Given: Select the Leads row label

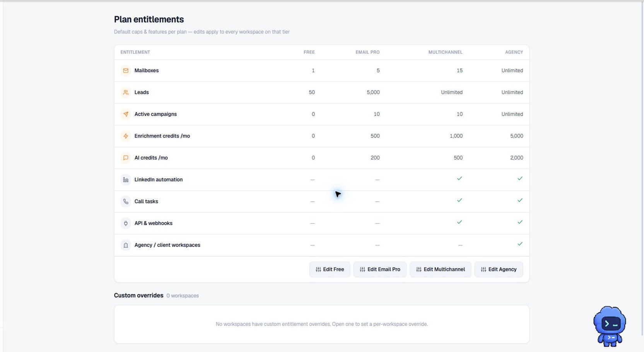Looking at the screenshot, I should coord(142,92).
